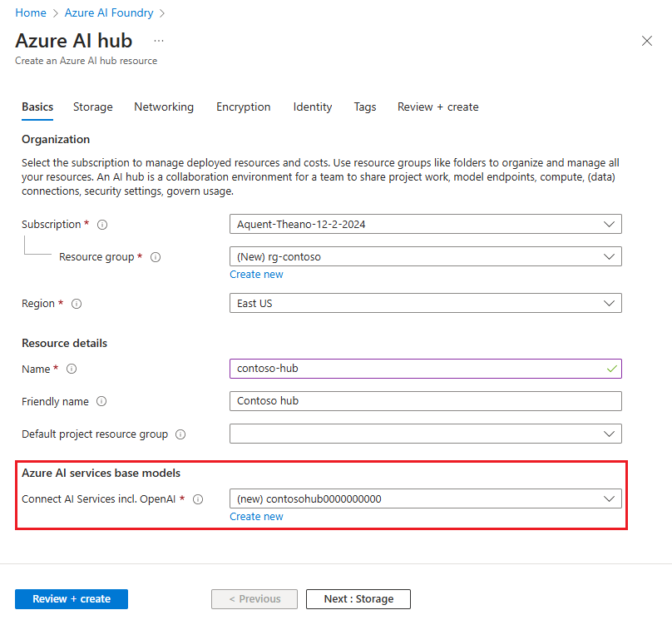Image resolution: width=672 pixels, height=620 pixels.
Task: Click the Friendly name field with Contoso hub
Action: [x=426, y=401]
